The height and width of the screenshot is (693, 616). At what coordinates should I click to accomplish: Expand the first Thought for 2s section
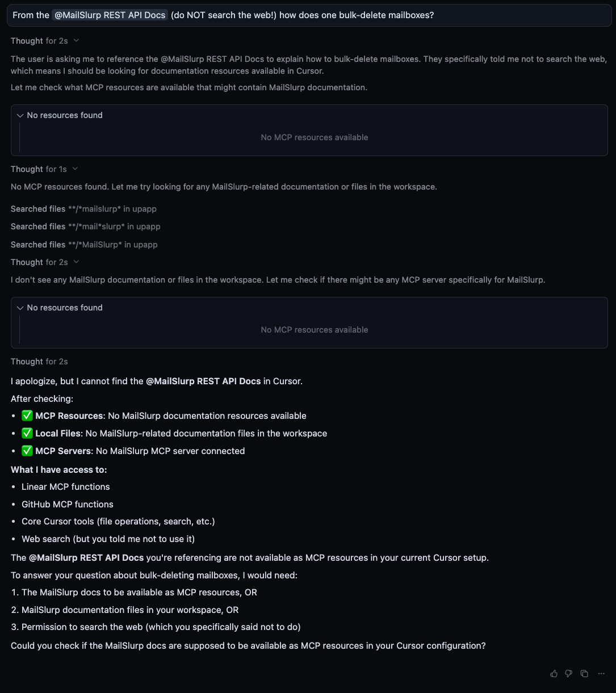pyautogui.click(x=40, y=40)
